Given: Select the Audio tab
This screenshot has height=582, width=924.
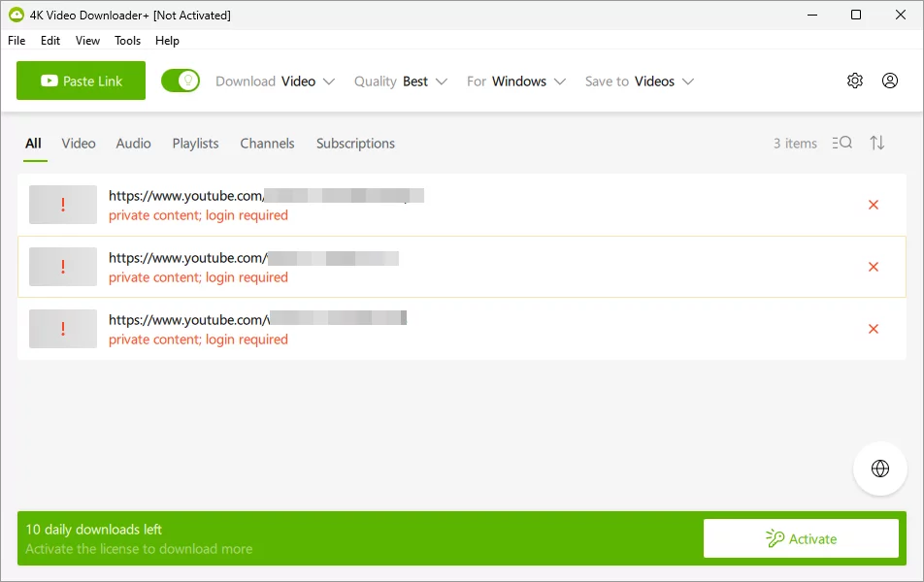Looking at the screenshot, I should pyautogui.click(x=133, y=144).
